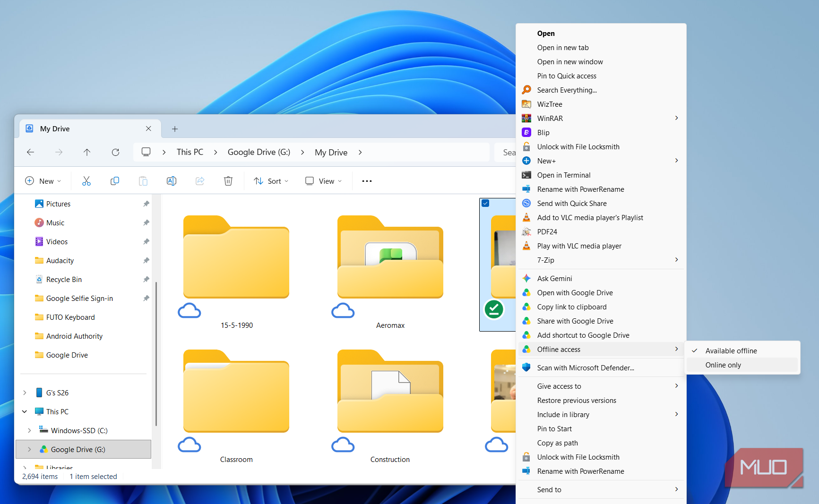Click the Rename icon in toolbar
The height and width of the screenshot is (504, 819).
(172, 181)
